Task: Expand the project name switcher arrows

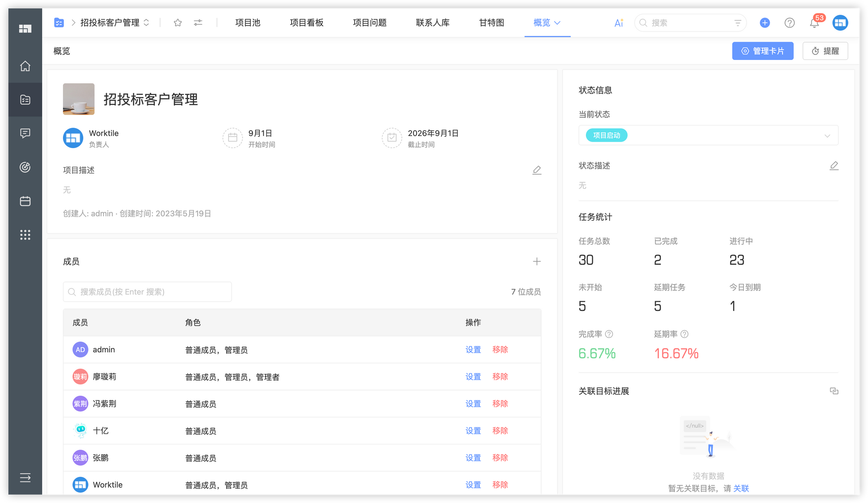Action: coord(147,23)
